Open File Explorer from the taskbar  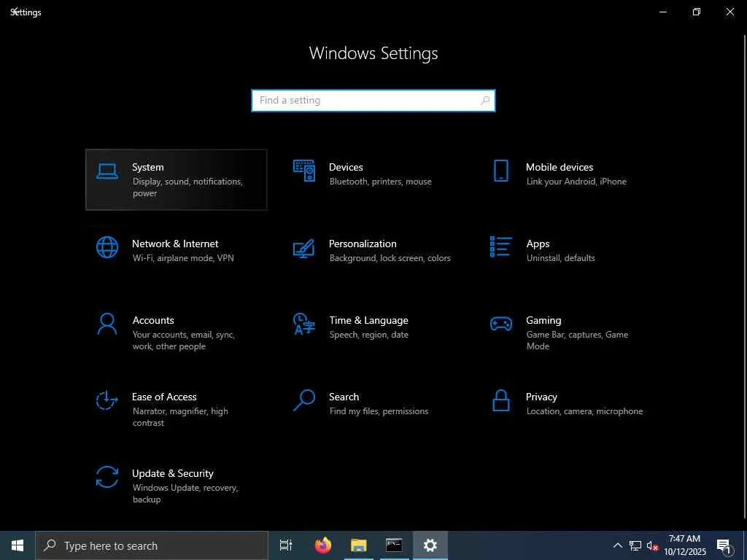359,545
